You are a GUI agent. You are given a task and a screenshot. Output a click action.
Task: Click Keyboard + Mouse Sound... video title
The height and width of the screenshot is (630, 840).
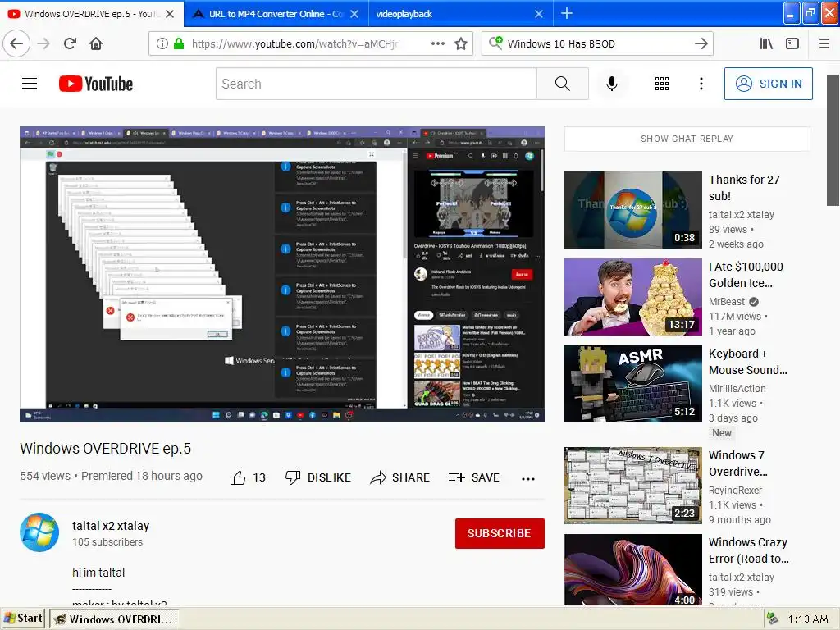point(748,362)
